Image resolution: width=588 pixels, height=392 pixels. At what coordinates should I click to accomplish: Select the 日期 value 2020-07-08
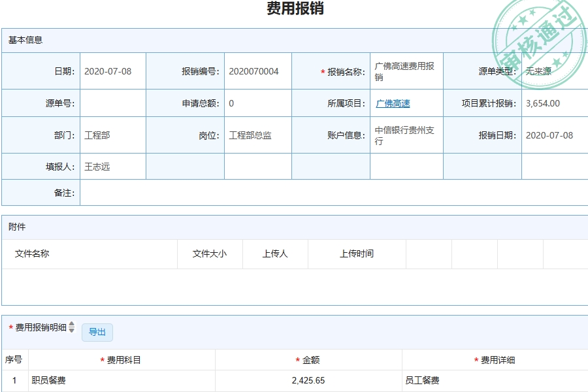pyautogui.click(x=110, y=72)
